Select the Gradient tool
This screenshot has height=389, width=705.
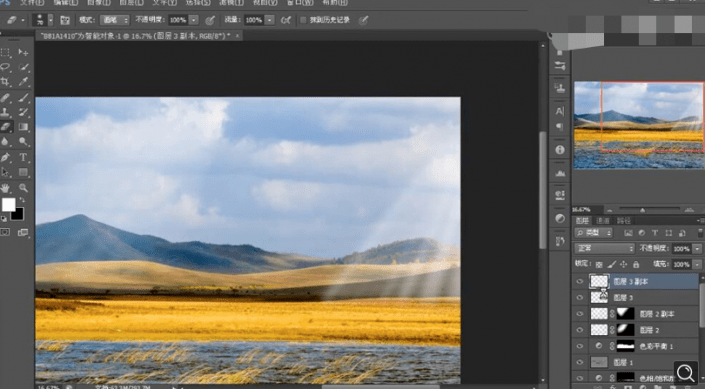coord(23,127)
